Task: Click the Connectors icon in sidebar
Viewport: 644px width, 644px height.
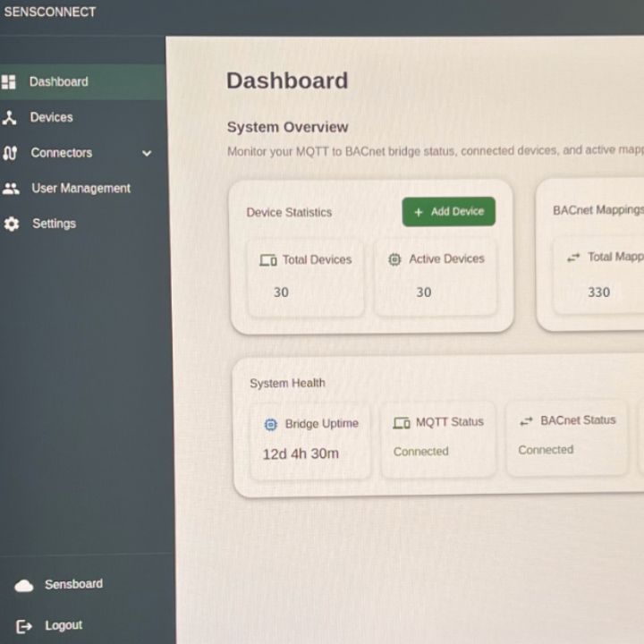Action: tap(10, 153)
